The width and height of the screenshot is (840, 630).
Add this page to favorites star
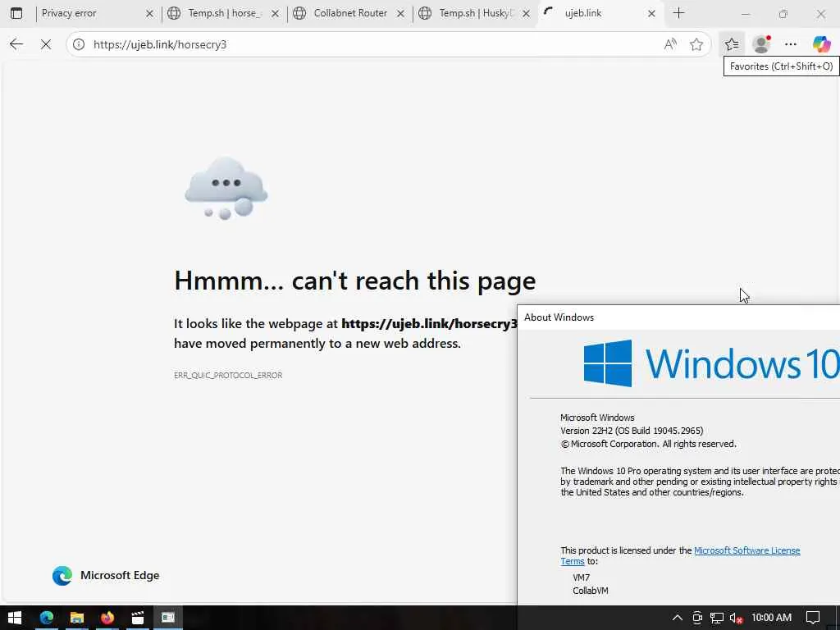696,44
